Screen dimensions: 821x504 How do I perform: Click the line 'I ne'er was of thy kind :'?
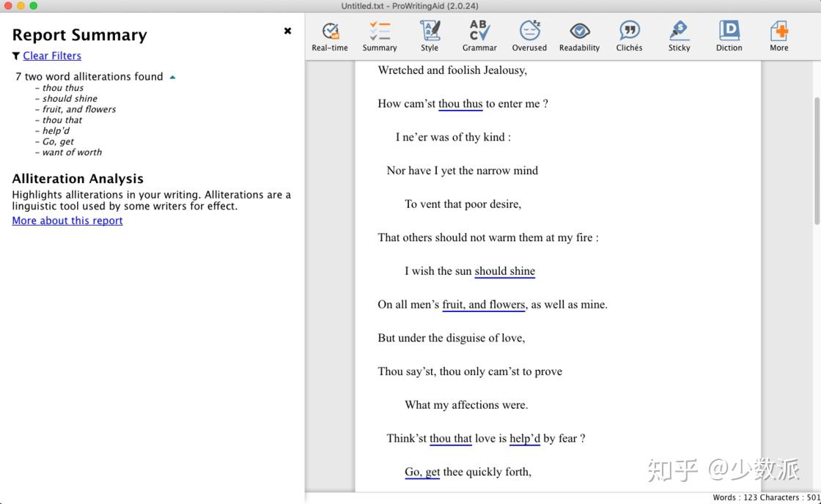[454, 137]
